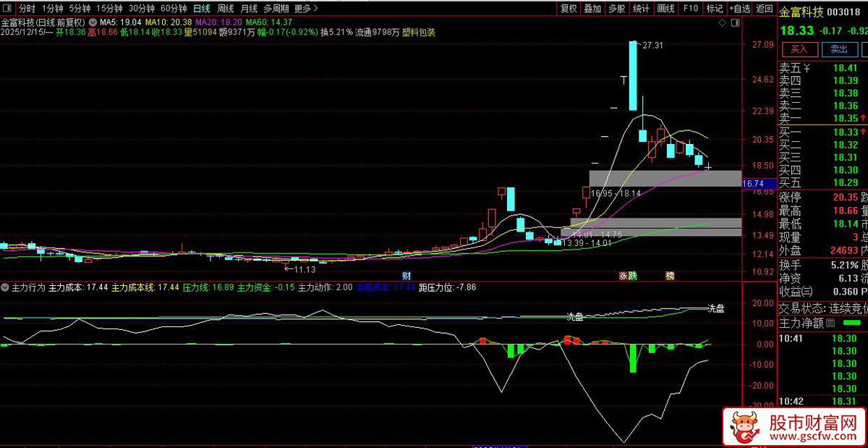Click the red up arrow beside 卖一
Image resolution: width=868 pixels, height=448 pixels.
tap(864, 117)
